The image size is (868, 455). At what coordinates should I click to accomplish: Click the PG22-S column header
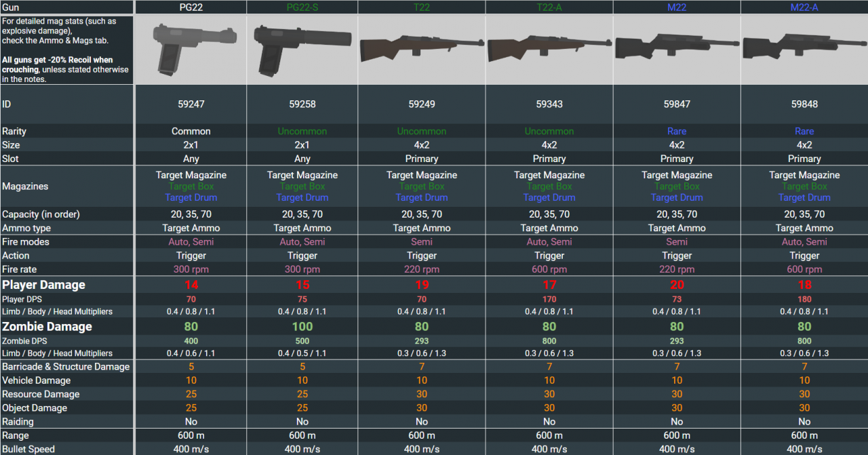(x=302, y=7)
